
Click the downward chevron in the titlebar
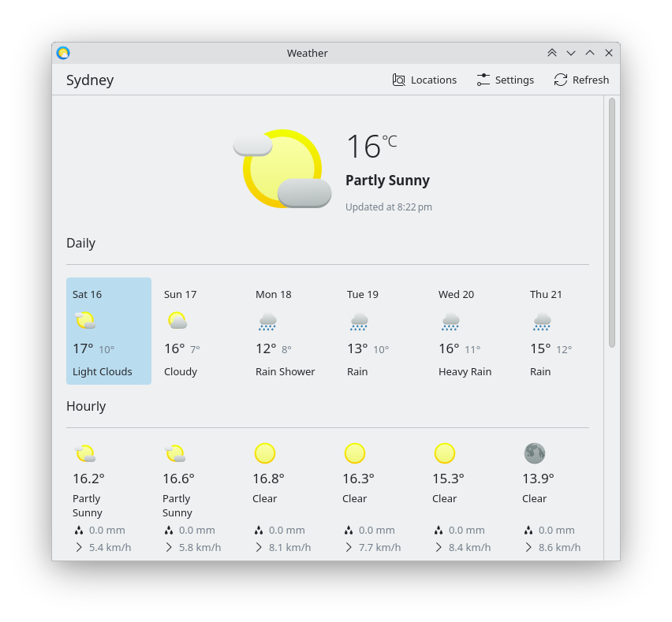pos(571,53)
